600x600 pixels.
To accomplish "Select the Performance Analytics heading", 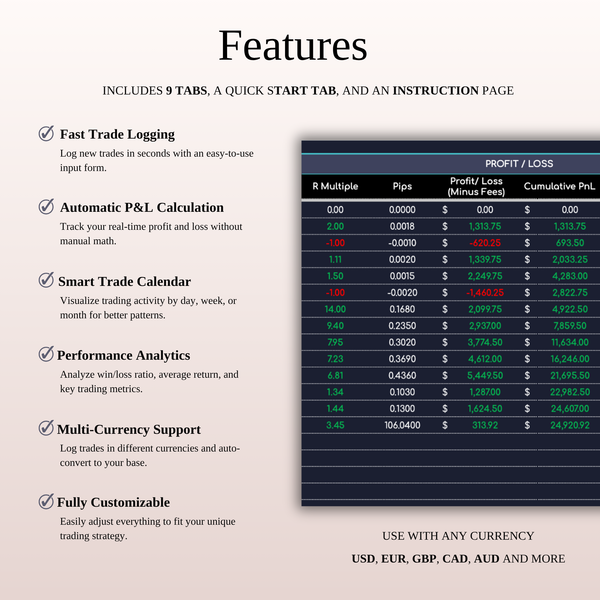I will point(124,355).
